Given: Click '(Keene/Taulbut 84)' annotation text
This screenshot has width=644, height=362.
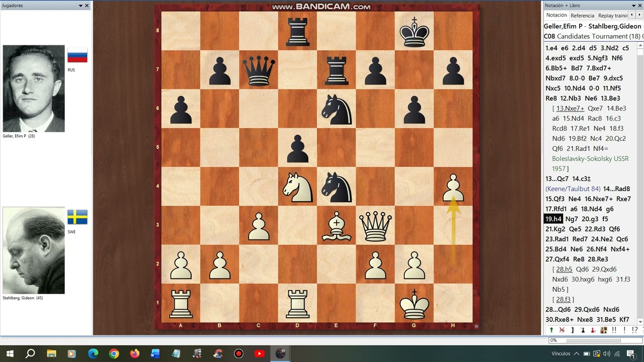Looking at the screenshot, I should pos(573,189).
